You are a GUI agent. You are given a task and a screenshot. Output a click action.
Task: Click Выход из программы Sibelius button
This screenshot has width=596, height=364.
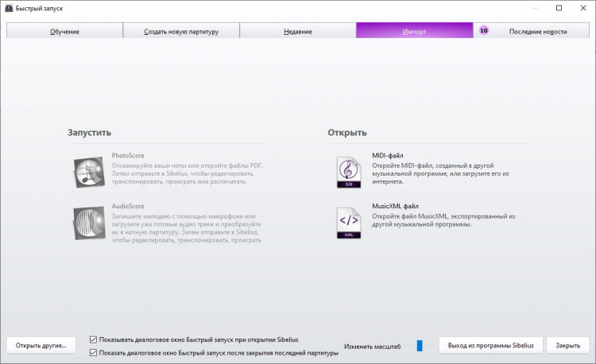click(491, 346)
